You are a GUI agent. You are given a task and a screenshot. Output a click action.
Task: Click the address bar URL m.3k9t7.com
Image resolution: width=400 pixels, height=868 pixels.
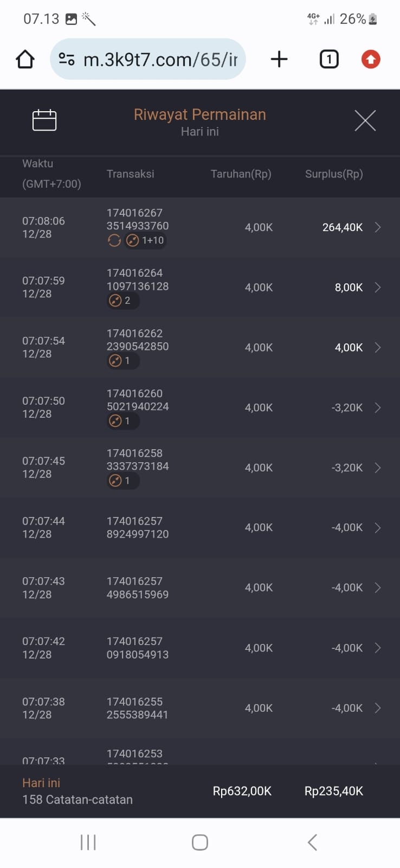[160, 59]
